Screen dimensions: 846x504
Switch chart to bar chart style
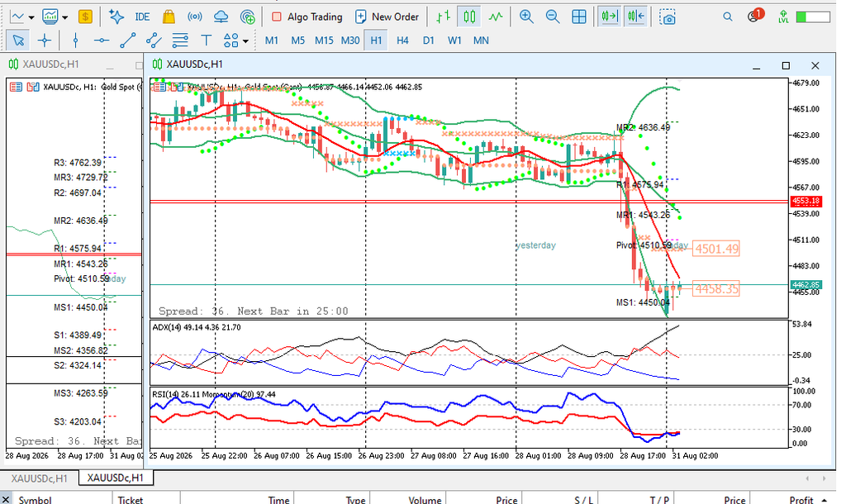pos(444,17)
